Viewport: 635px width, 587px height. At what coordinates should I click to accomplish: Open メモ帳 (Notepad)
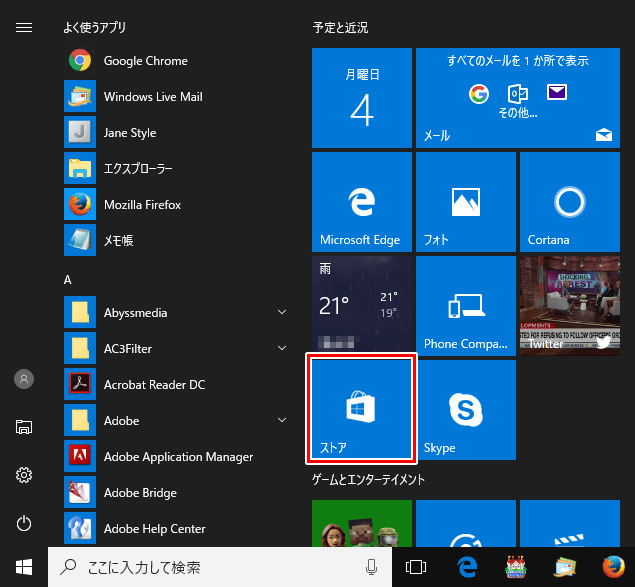[x=177, y=240]
